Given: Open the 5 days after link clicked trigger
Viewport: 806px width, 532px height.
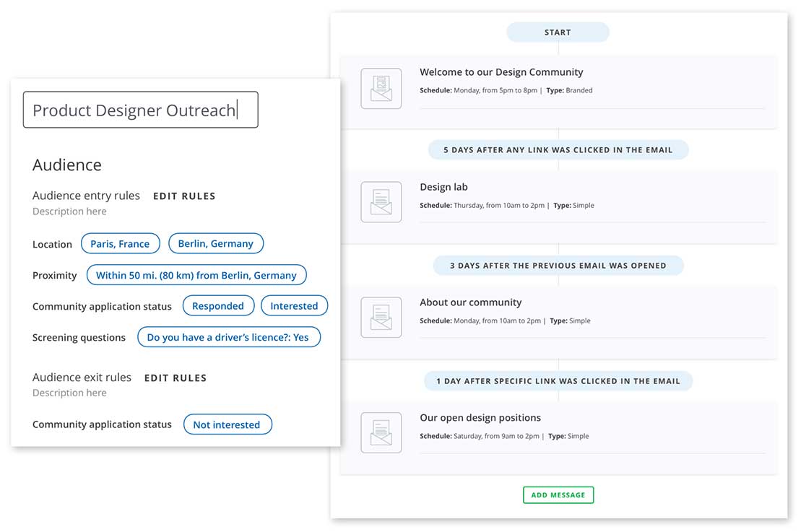Looking at the screenshot, I should point(558,150).
